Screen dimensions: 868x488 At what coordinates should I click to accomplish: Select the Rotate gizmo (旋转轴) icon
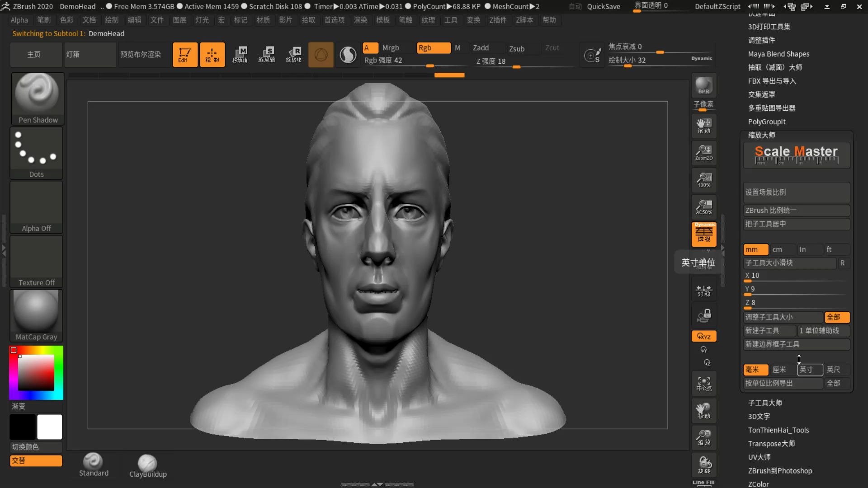coord(294,54)
